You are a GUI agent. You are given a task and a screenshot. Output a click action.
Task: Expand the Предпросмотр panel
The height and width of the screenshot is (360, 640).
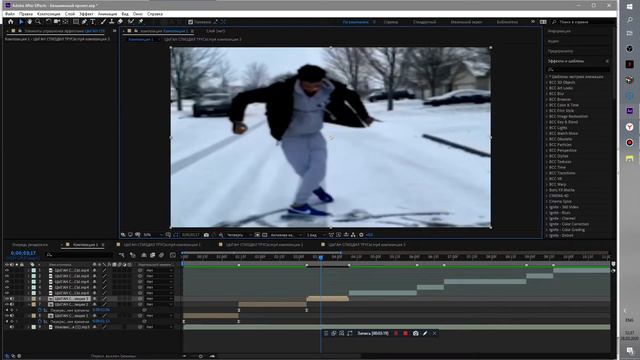tap(560, 51)
